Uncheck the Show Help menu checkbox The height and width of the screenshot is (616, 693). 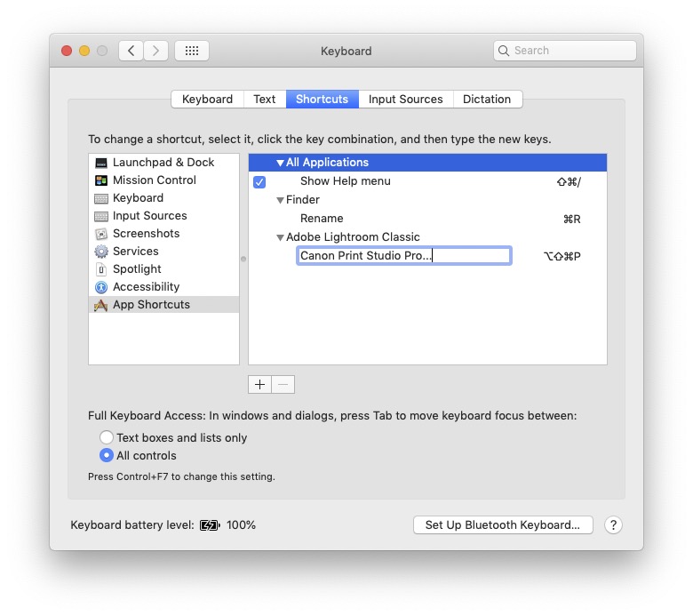click(x=259, y=181)
